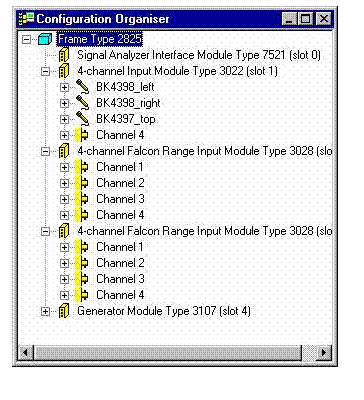This screenshot has height=400, width=364.
Task: Maximize the Configuration Organiser window
Action: (305, 19)
